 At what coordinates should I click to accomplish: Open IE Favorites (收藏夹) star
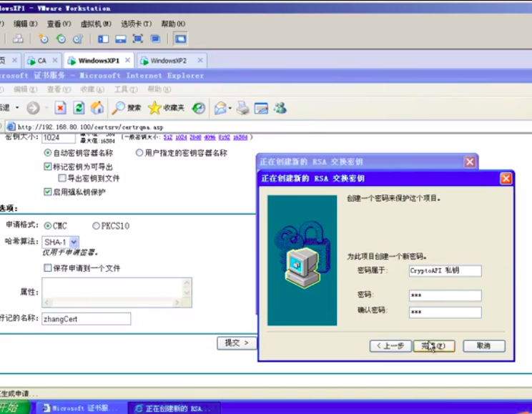pos(166,108)
